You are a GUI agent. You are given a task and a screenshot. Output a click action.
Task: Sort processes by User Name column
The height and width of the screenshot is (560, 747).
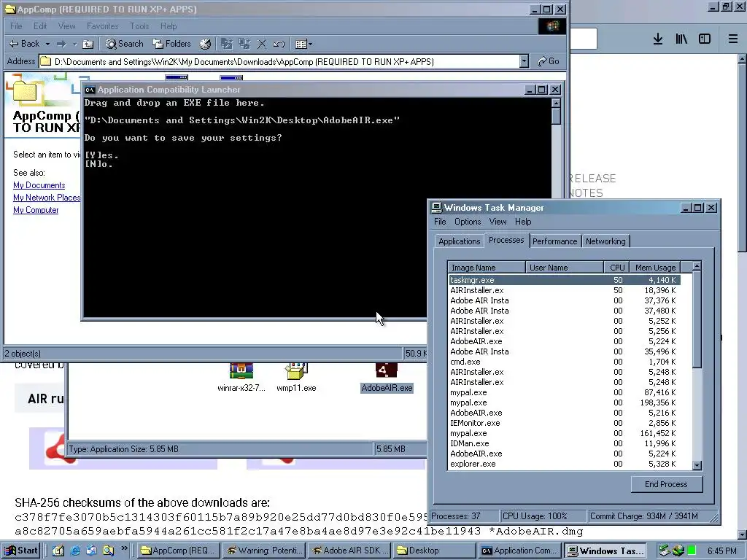(x=565, y=268)
